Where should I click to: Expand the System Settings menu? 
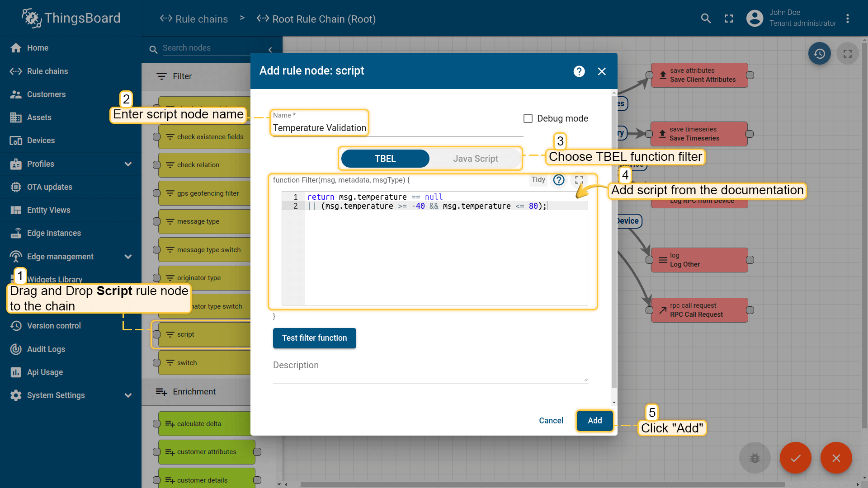pos(128,395)
